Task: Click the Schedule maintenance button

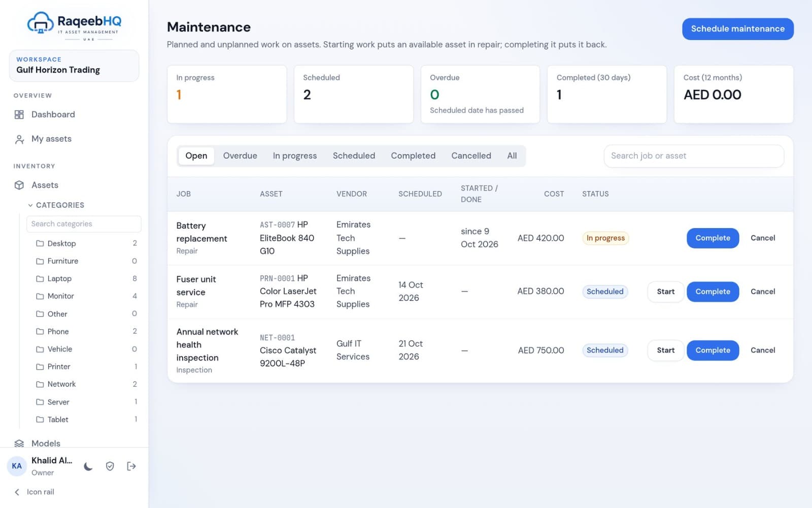Action: click(737, 29)
